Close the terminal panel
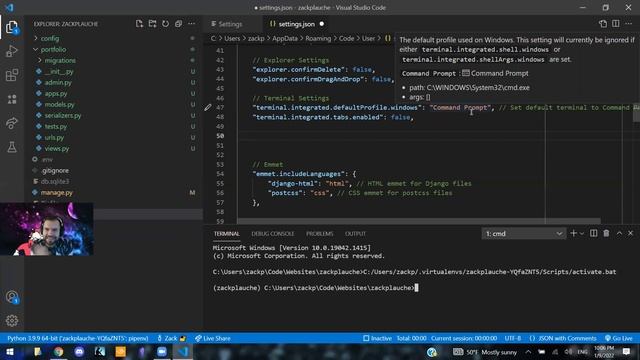The width and height of the screenshot is (640, 360). (x=631, y=233)
